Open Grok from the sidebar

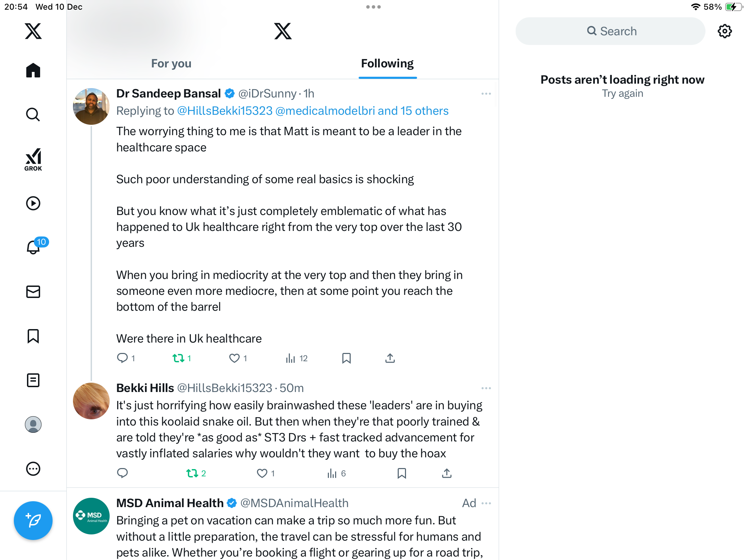[33, 159]
